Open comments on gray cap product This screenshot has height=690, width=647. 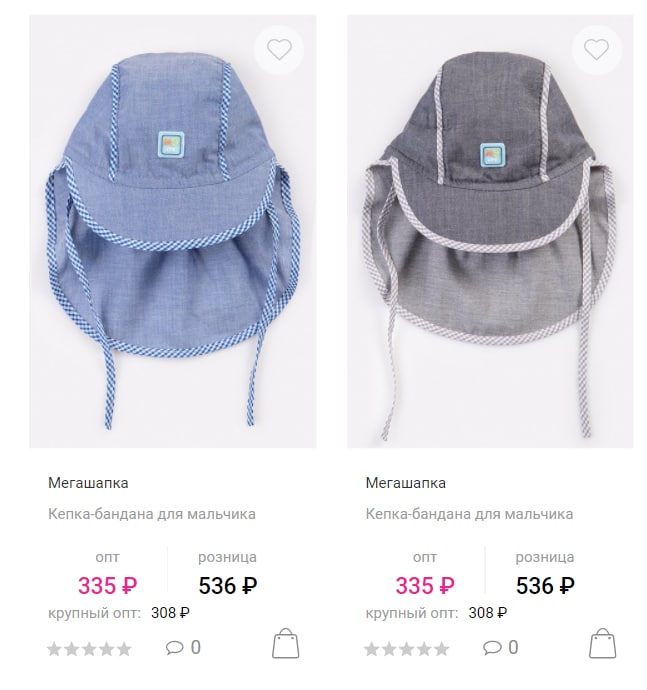pyautogui.click(x=500, y=647)
